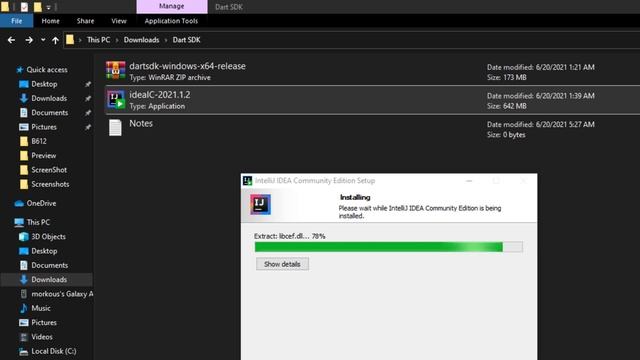Click the Manage contextual tab
The image size is (640, 360).
tap(172, 7)
